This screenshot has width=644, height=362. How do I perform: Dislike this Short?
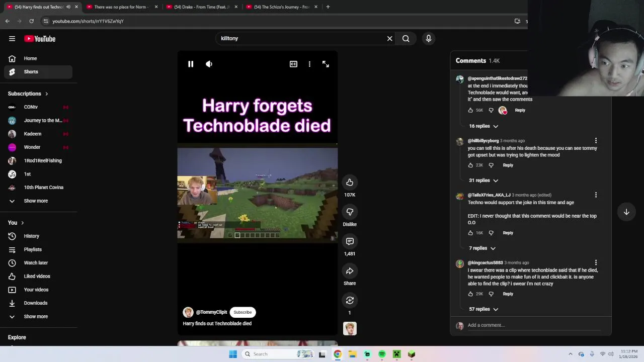pyautogui.click(x=350, y=212)
